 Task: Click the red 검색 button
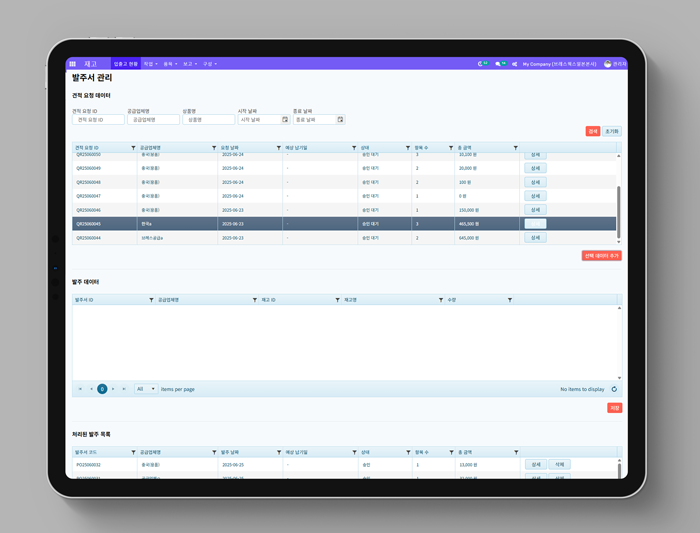(x=593, y=131)
